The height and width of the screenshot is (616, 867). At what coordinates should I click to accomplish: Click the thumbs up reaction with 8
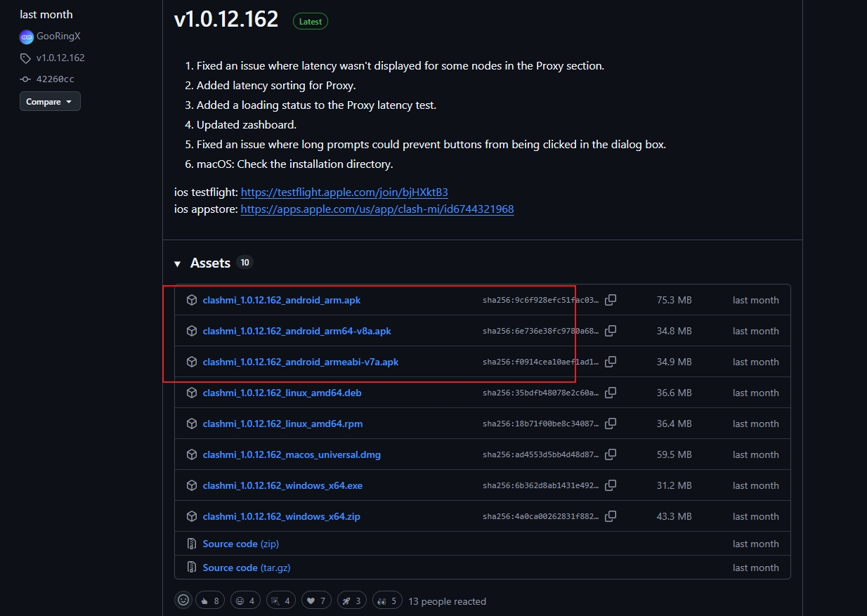pyautogui.click(x=210, y=601)
